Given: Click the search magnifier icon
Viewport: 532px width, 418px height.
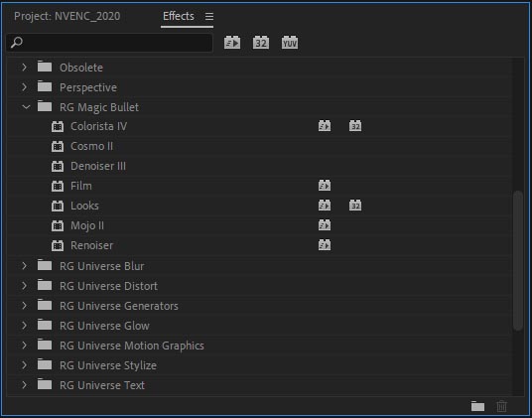Looking at the screenshot, I should coord(17,43).
